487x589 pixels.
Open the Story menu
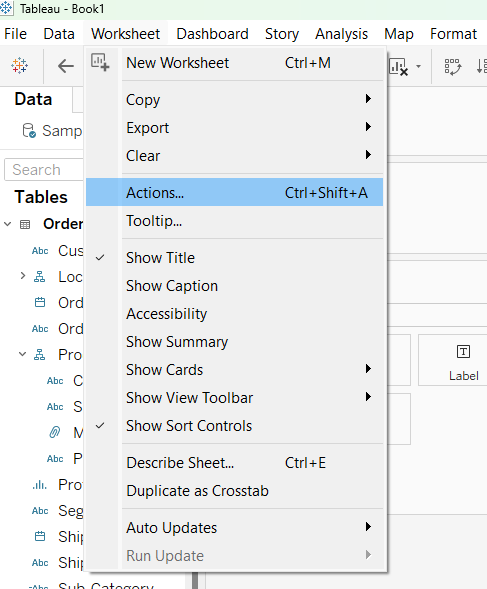pos(282,34)
